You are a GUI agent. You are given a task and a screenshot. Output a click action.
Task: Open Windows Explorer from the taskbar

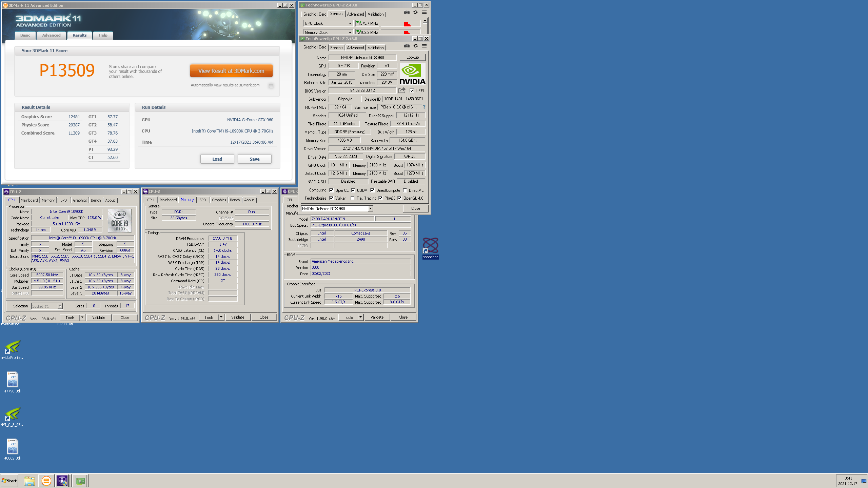pyautogui.click(x=29, y=481)
